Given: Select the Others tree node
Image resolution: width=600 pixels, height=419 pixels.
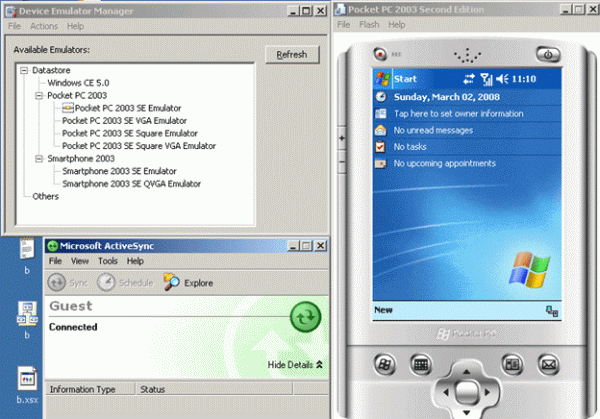Looking at the screenshot, I should coord(45,196).
